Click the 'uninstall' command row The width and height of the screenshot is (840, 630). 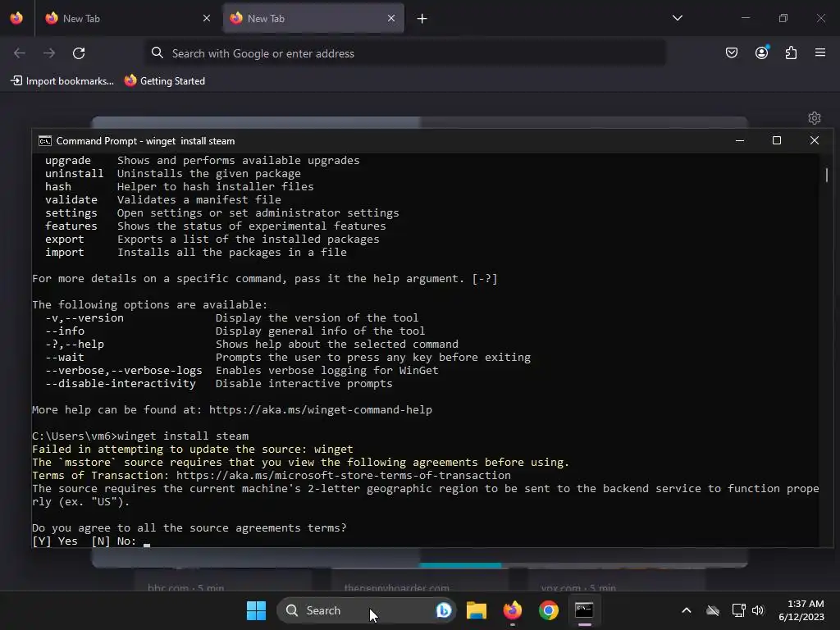point(172,174)
